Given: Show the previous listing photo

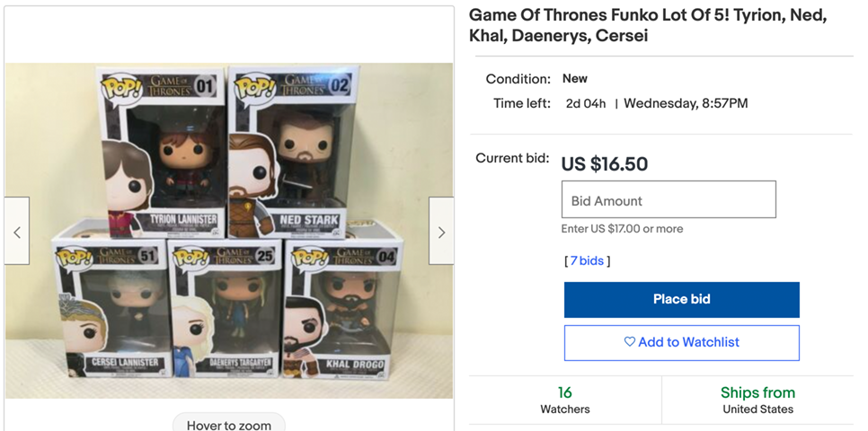Looking at the screenshot, I should [x=16, y=232].
